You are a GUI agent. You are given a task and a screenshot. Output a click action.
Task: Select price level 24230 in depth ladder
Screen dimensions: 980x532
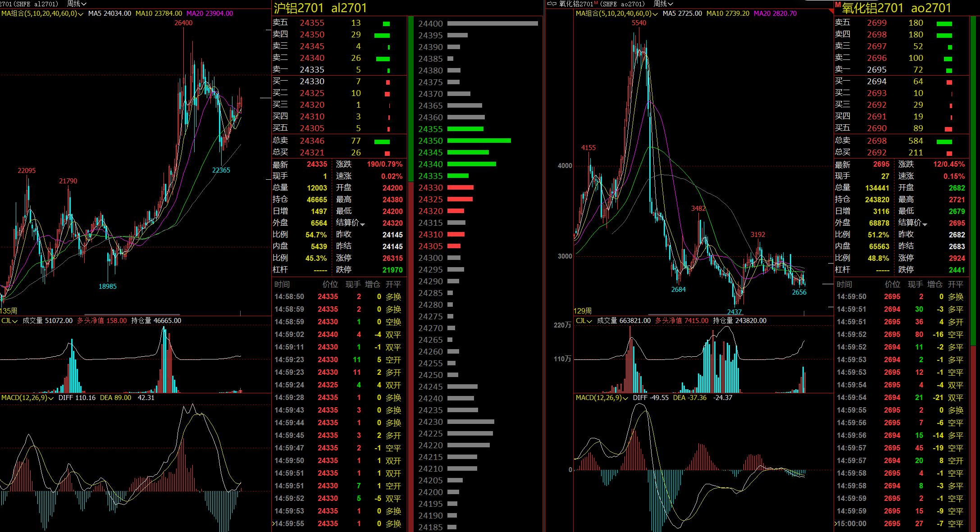coord(430,422)
